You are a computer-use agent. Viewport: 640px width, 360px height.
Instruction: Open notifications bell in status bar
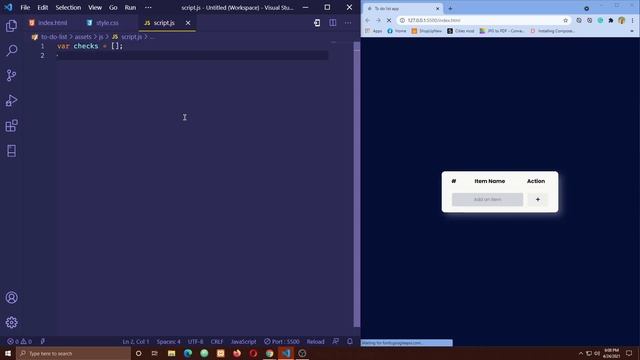(350, 341)
